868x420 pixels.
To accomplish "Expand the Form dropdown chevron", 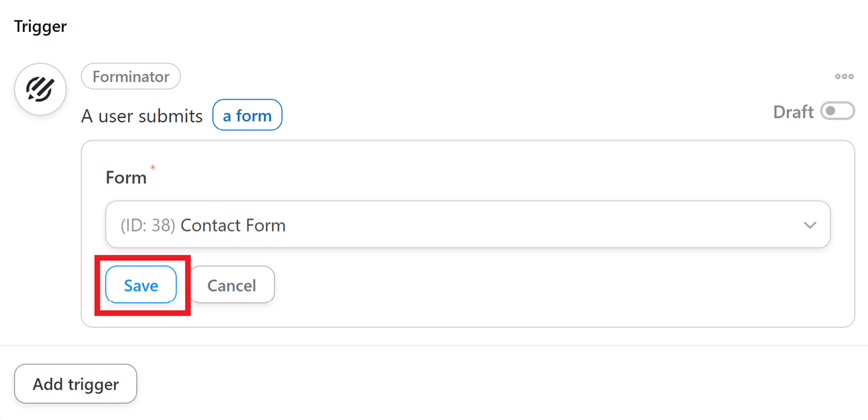I will click(810, 225).
